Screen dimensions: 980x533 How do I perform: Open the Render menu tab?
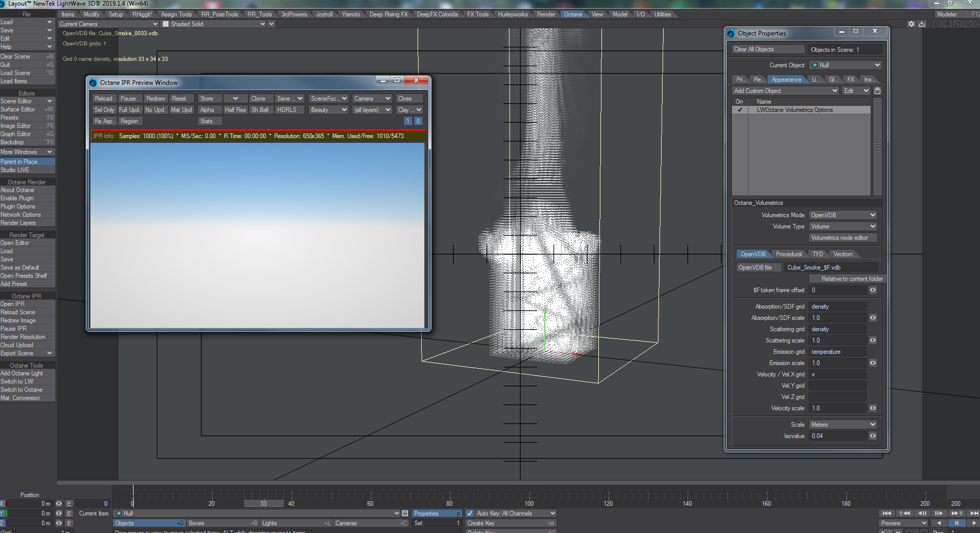[x=546, y=14]
